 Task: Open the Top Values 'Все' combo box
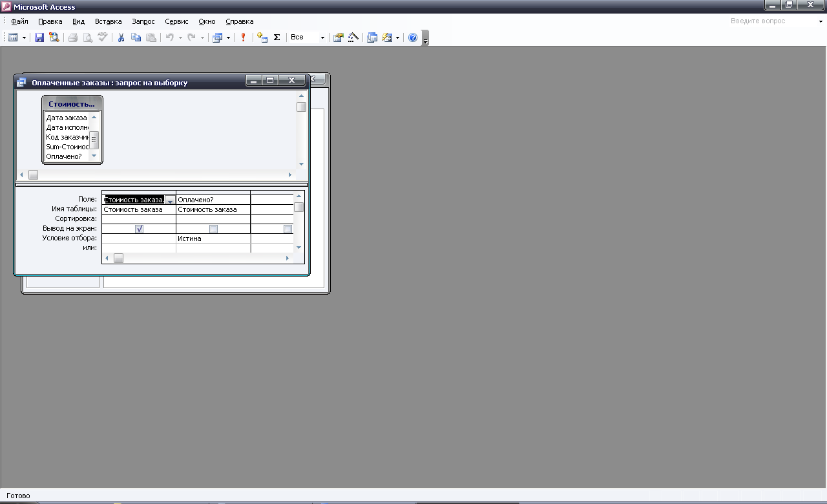click(x=307, y=37)
